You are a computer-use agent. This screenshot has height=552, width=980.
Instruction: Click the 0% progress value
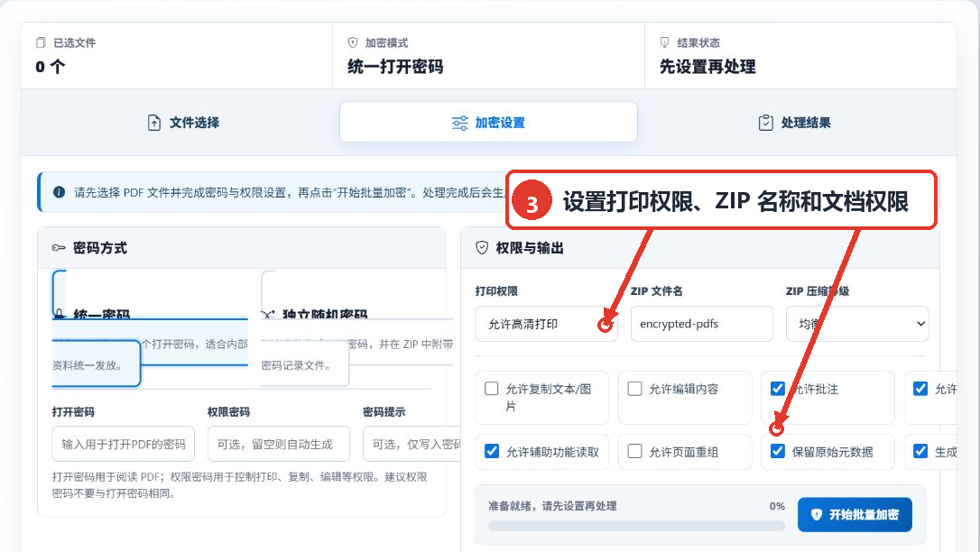777,506
